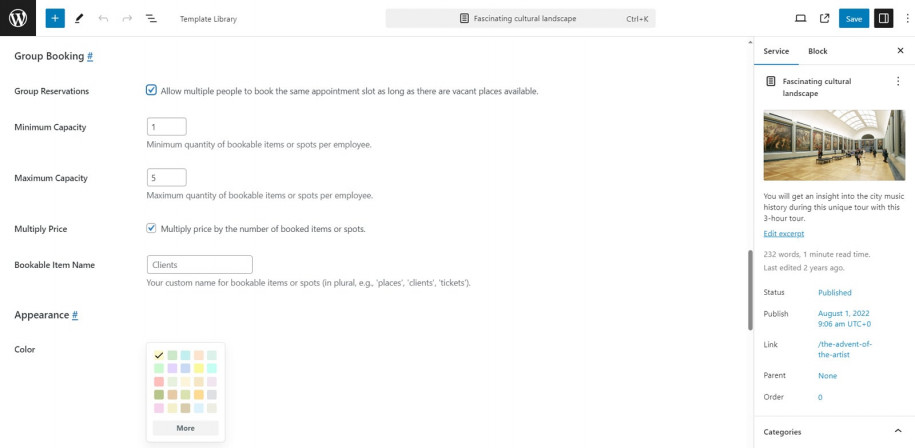This screenshot has height=448, width=915.
Task: Toggle the settings sidebar panel icon
Action: (x=883, y=18)
